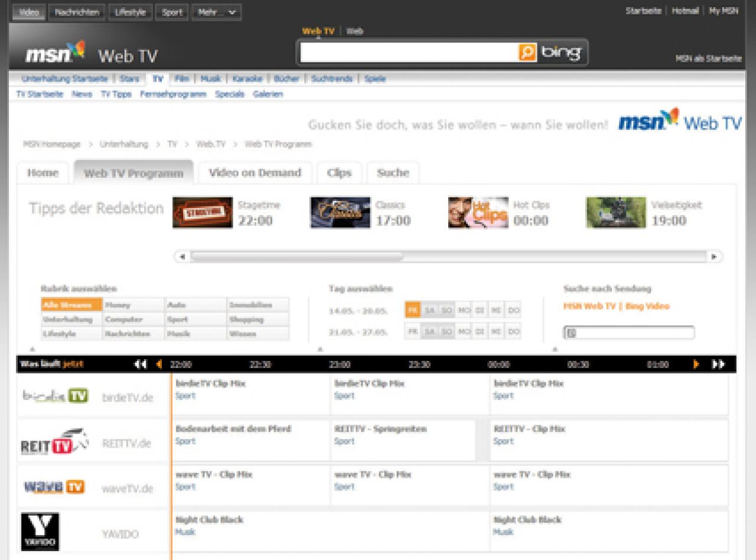
Task: Open the REITTV - Clip Mix programme
Action: 529,429
